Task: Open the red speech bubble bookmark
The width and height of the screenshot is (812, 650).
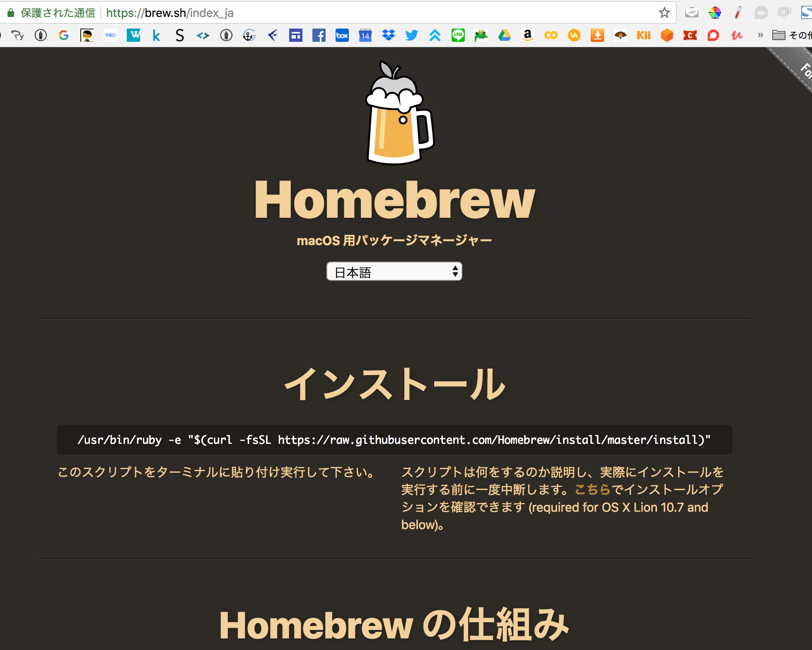Action: coord(713,36)
